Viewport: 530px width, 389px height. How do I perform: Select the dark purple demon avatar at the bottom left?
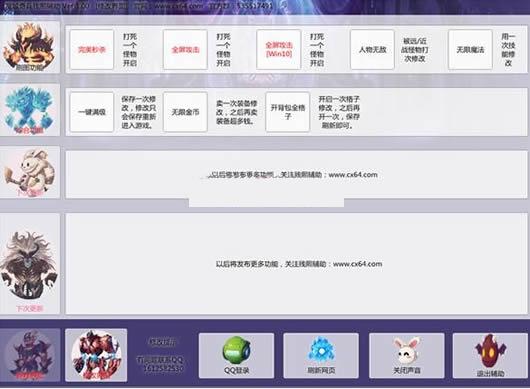(x=30, y=355)
